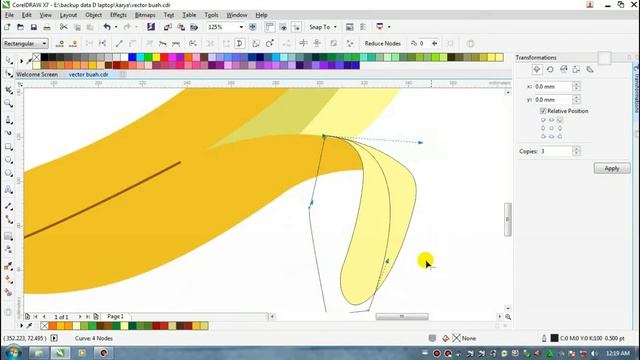Open the Position tab in Transformations
The width and height of the screenshot is (640, 360).
click(537, 69)
